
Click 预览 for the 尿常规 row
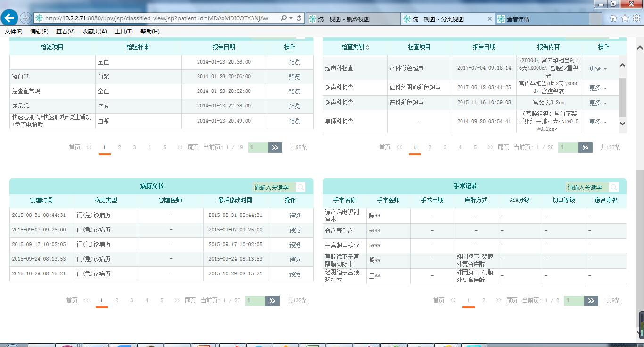[294, 106]
